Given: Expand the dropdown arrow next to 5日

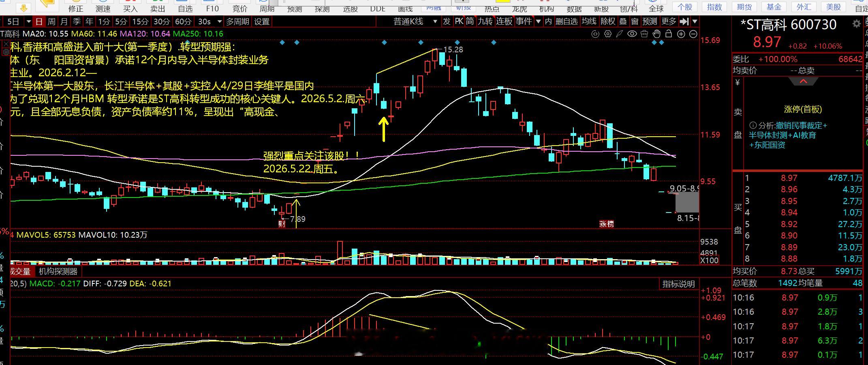Looking at the screenshot, I should tap(28, 21).
